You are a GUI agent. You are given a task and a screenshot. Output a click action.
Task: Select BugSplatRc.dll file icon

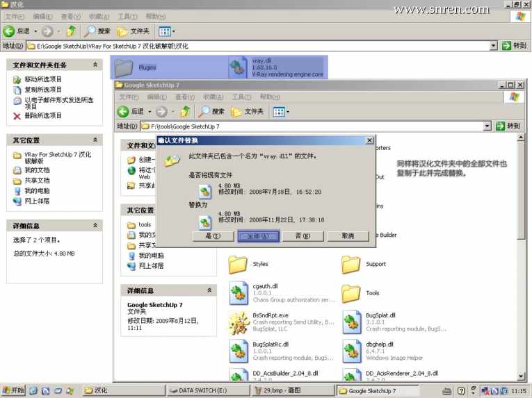pos(239,351)
